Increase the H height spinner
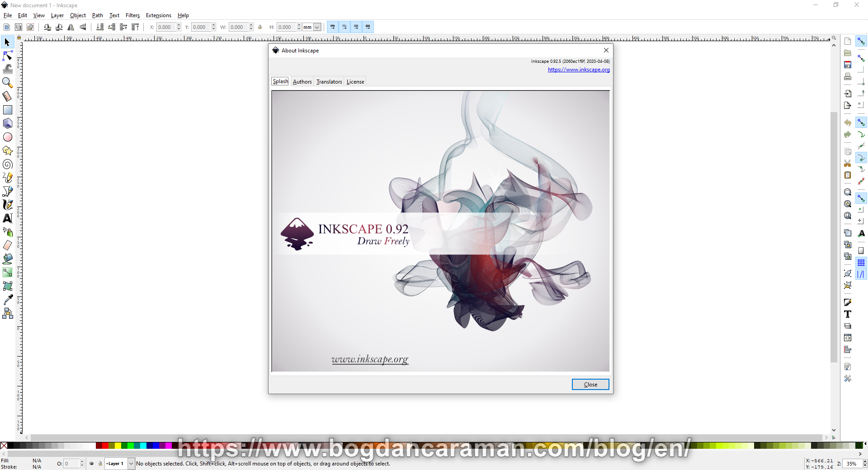868x470 pixels. point(299,25)
